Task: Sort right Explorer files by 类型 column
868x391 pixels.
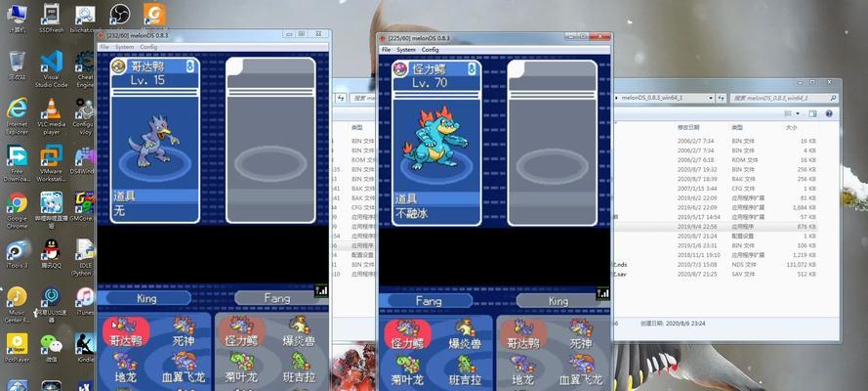Action: [x=736, y=127]
